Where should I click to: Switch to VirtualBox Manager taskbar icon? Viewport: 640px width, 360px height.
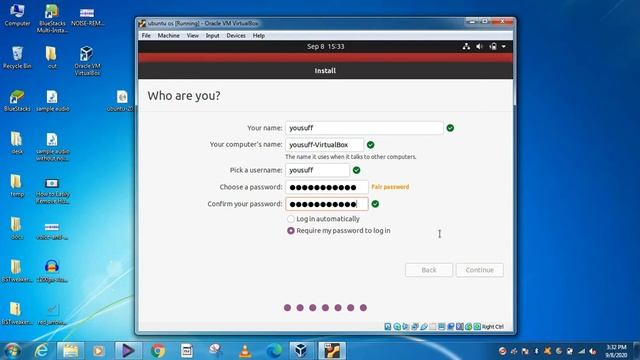(x=301, y=351)
